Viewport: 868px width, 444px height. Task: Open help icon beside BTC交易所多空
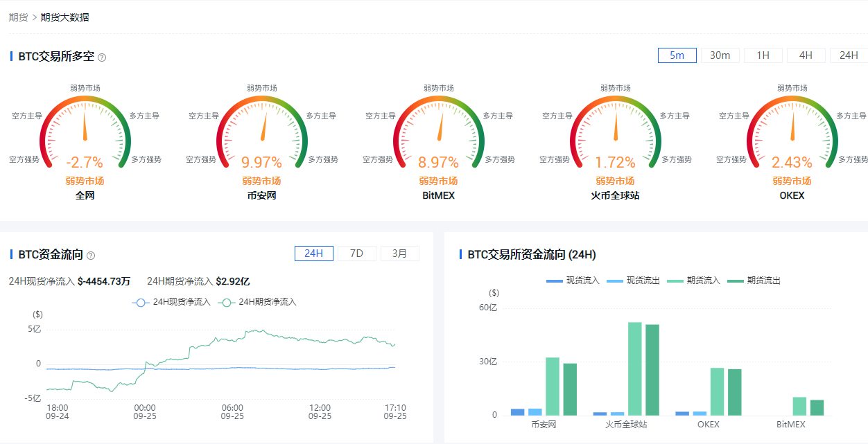click(102, 57)
